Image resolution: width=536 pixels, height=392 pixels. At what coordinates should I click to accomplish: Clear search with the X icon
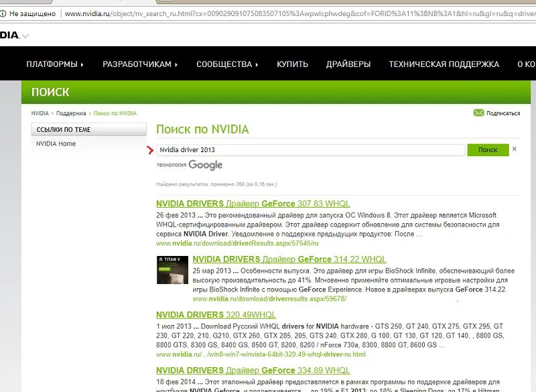coord(514,149)
